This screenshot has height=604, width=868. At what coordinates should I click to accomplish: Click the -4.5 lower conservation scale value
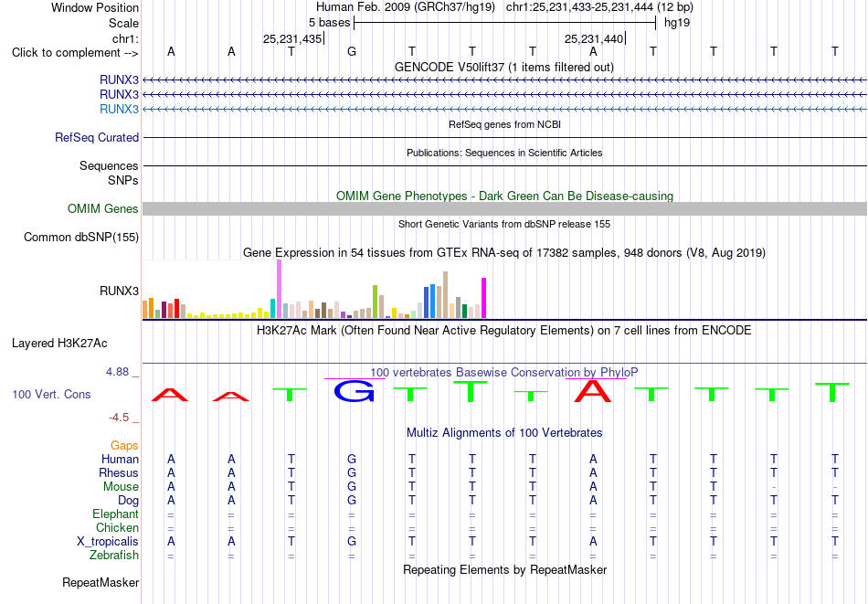[119, 417]
